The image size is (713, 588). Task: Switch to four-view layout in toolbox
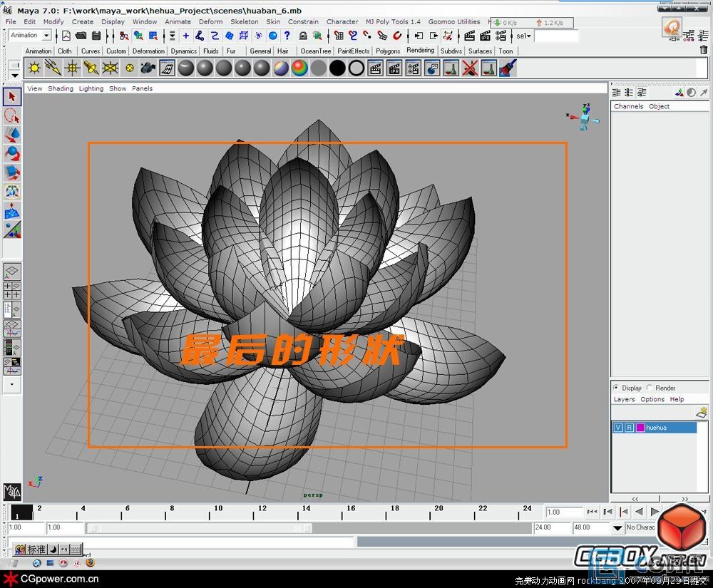(12, 290)
